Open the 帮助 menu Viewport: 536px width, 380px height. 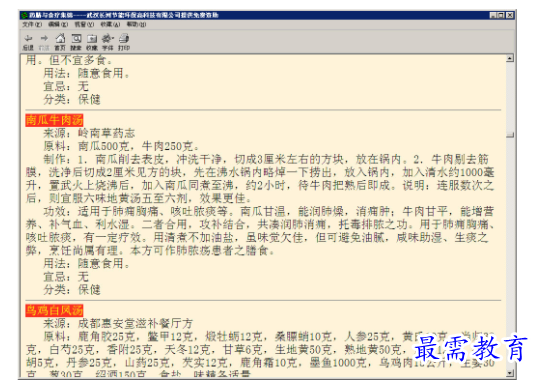point(136,25)
